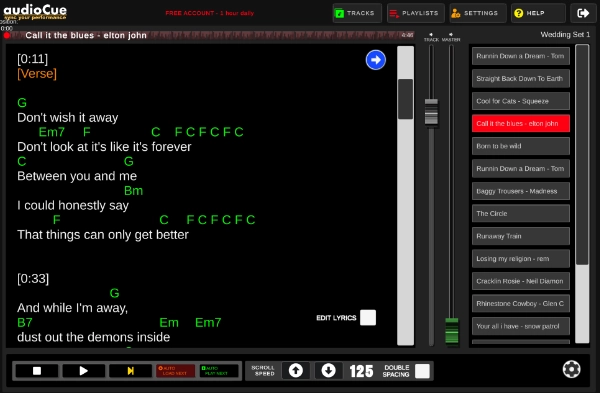This screenshot has height=393, width=600.
Task: Open the Settings section
Action: 478,13
